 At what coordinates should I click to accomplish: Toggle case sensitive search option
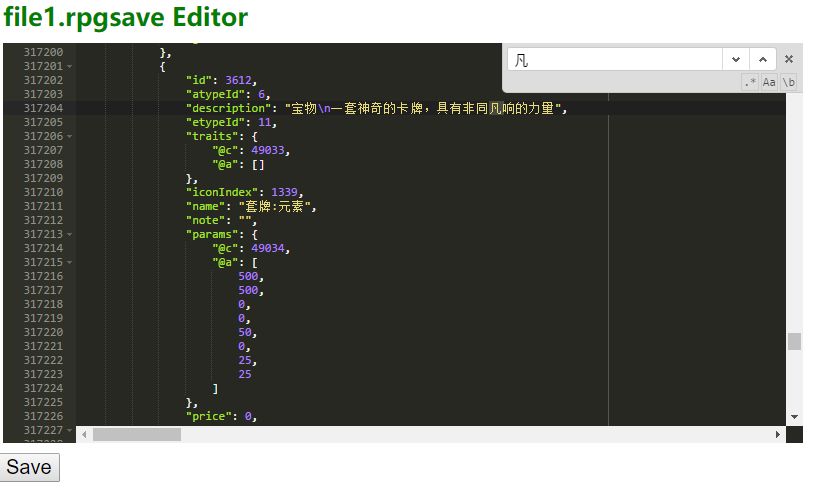(x=769, y=82)
